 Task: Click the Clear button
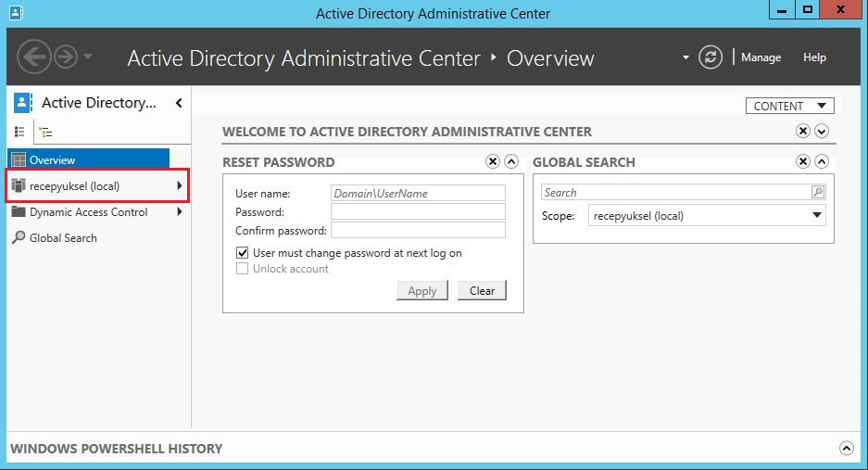pos(482,291)
